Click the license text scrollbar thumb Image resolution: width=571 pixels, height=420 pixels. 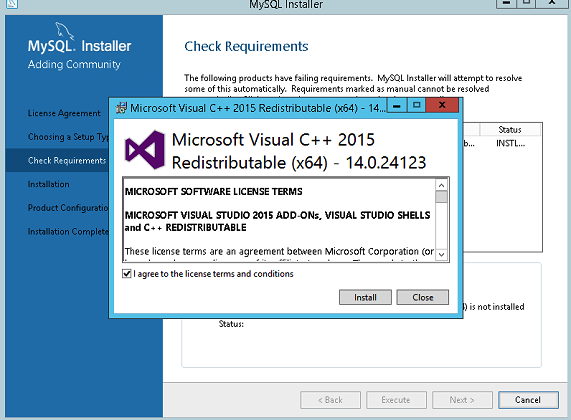pyautogui.click(x=441, y=197)
